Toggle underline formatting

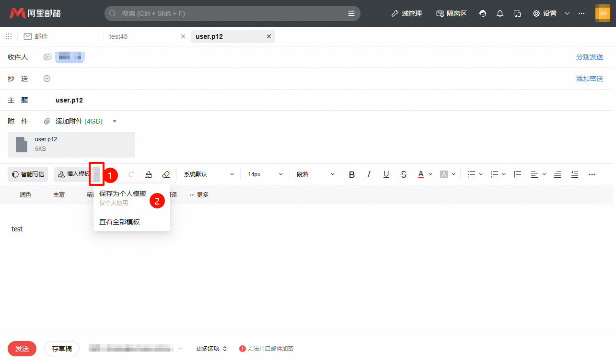(x=386, y=174)
